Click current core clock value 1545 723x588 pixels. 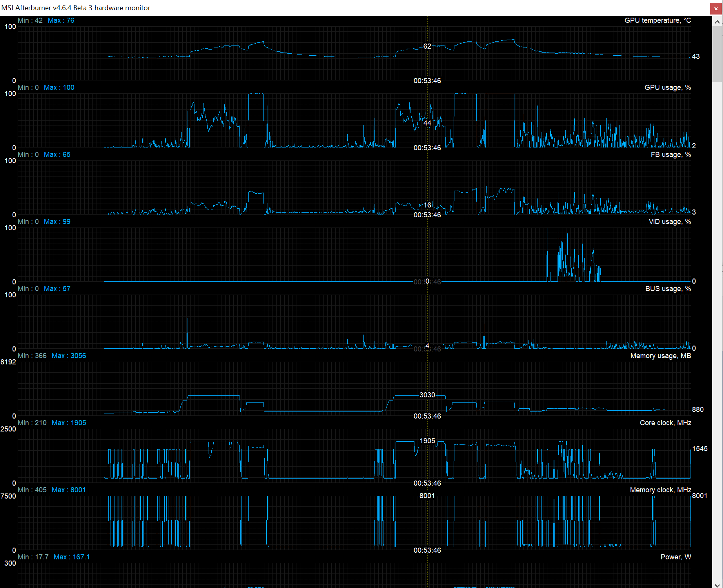click(x=700, y=449)
